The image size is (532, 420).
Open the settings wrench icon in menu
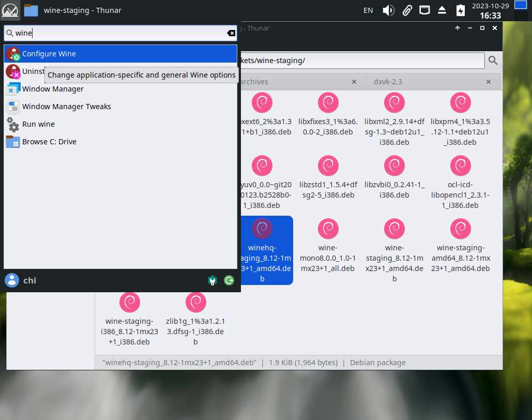click(x=212, y=280)
